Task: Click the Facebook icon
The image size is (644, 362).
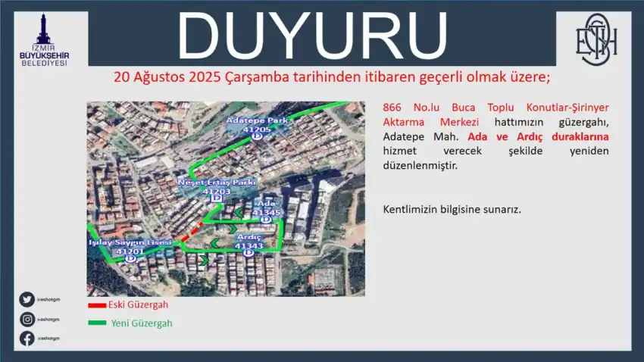Action: (27, 339)
